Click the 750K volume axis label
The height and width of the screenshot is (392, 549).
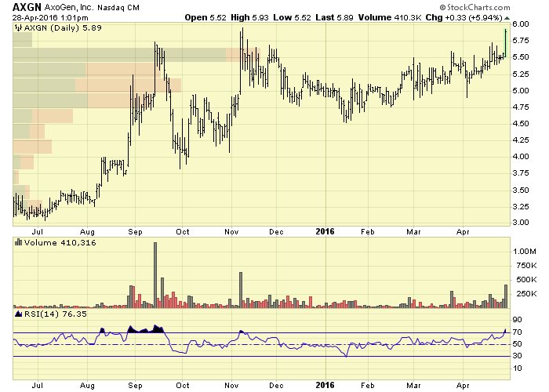pos(526,266)
